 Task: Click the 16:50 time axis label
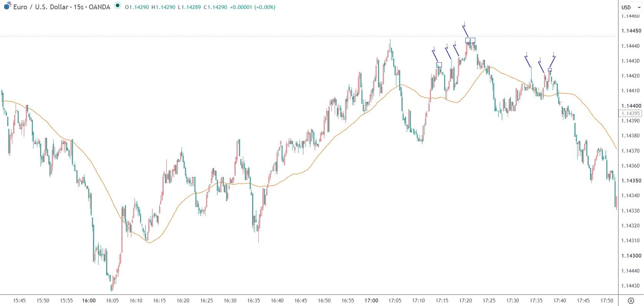point(324,301)
